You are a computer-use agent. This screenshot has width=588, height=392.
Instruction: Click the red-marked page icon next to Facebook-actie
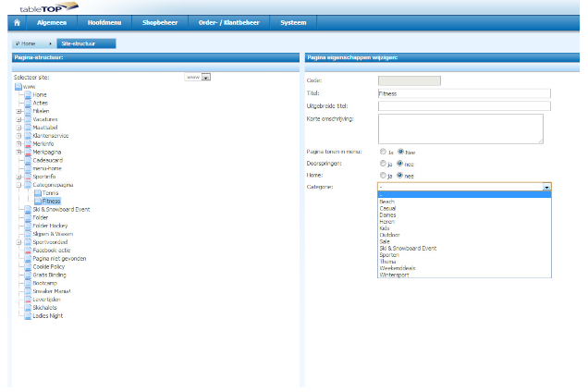(28, 251)
